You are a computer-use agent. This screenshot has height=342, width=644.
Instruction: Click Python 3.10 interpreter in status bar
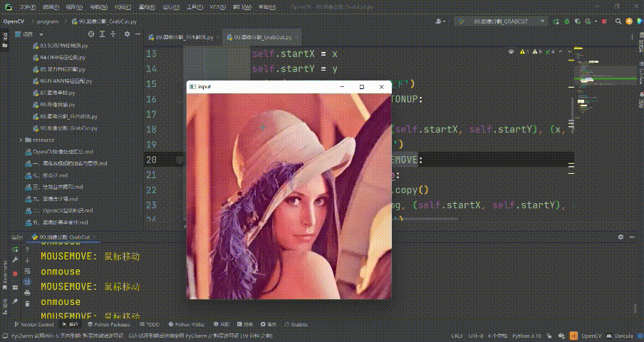tap(526, 336)
